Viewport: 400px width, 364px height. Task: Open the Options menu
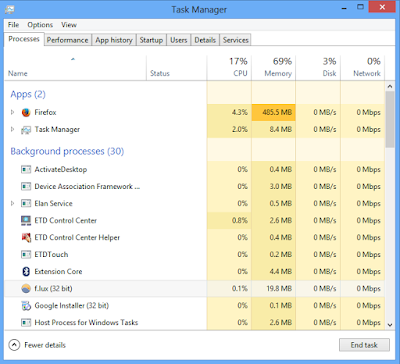point(40,25)
